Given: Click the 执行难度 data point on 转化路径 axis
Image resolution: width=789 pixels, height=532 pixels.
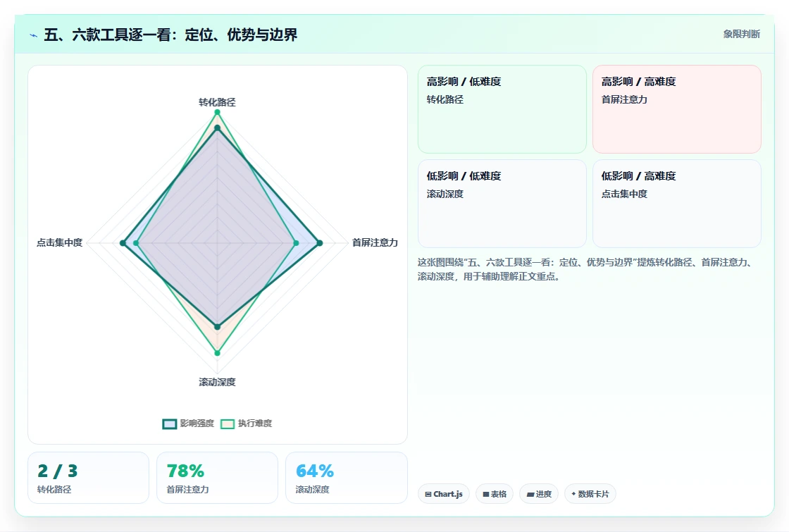Looking at the screenshot, I should [218, 112].
